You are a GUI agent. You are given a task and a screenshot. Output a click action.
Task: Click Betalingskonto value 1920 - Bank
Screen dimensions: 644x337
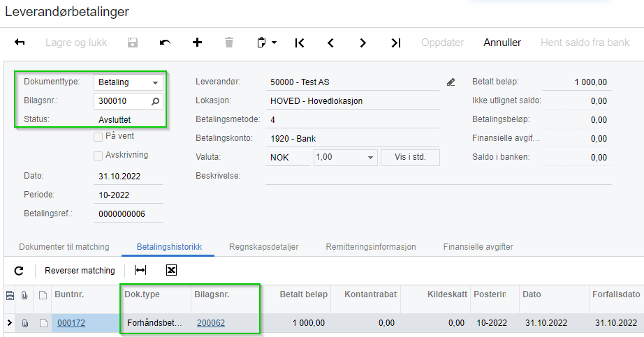tap(353, 139)
